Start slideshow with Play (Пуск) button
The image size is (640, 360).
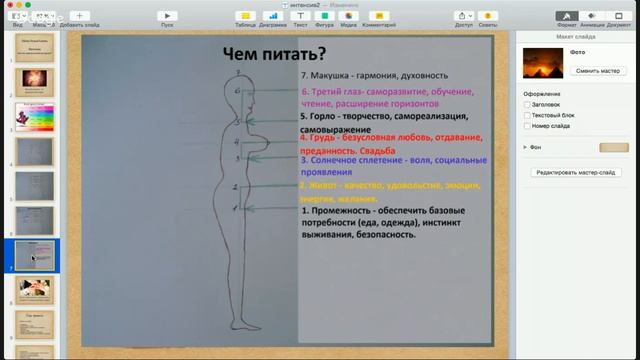(167, 16)
